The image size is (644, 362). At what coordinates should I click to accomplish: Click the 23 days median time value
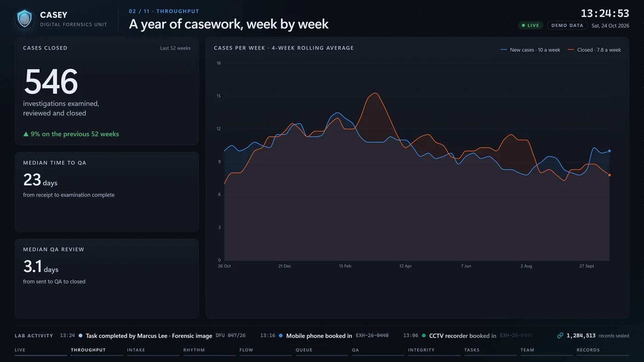40,180
